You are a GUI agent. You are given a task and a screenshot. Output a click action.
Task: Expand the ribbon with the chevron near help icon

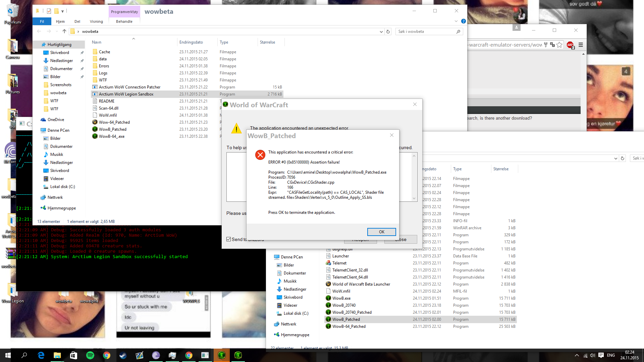point(456,21)
